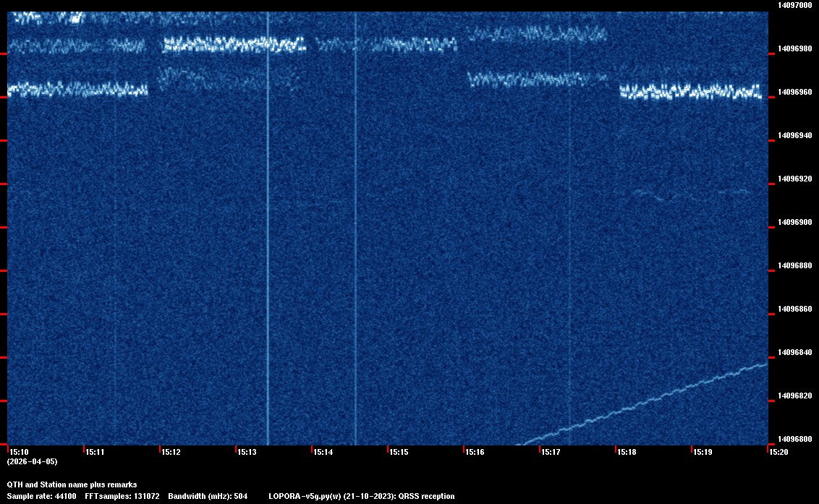Select the 15:13 time axis label

[x=247, y=452]
